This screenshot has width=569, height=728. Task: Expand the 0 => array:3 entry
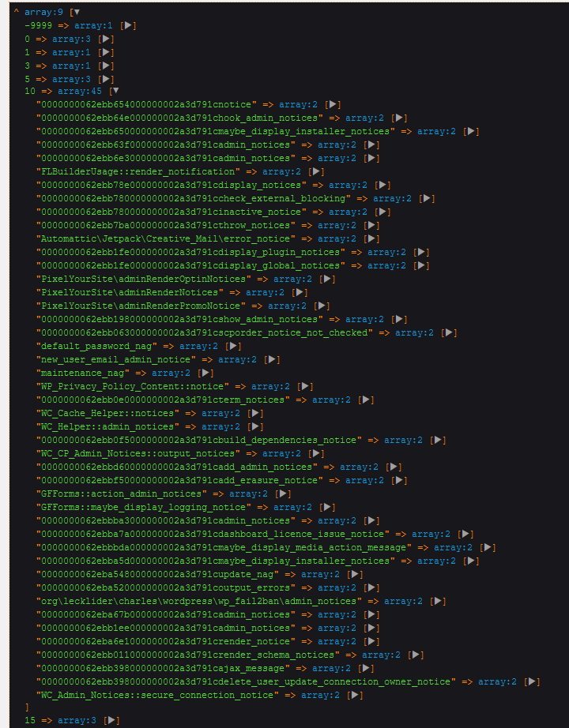pos(106,39)
